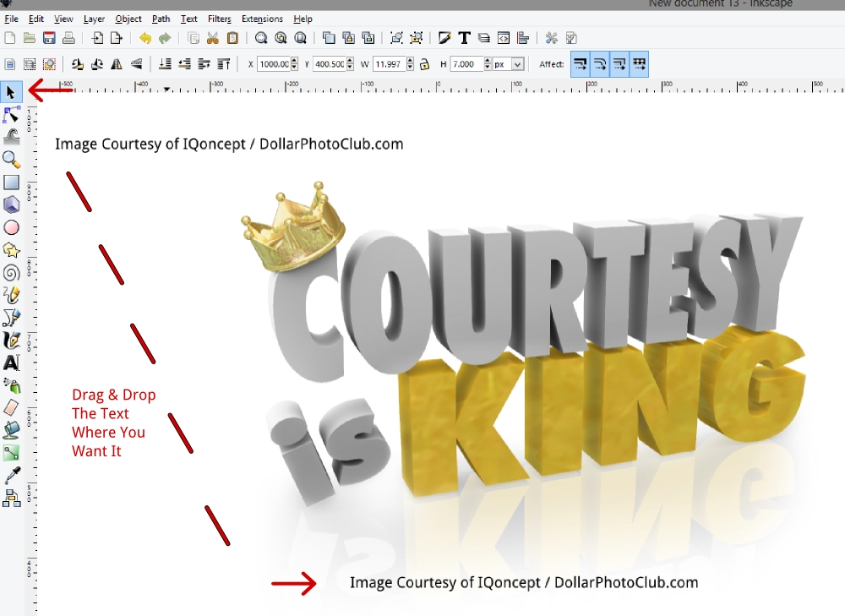
Task: Open the Layer menu
Action: click(x=94, y=19)
